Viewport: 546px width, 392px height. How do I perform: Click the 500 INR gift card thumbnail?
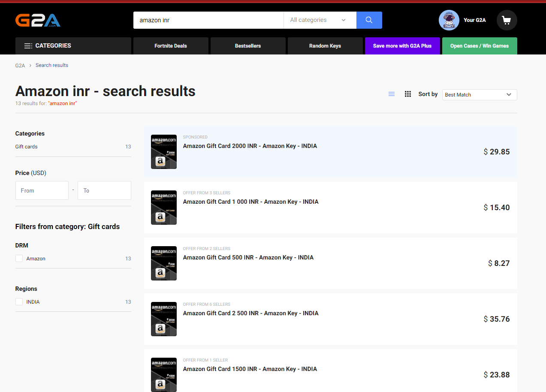click(x=164, y=263)
